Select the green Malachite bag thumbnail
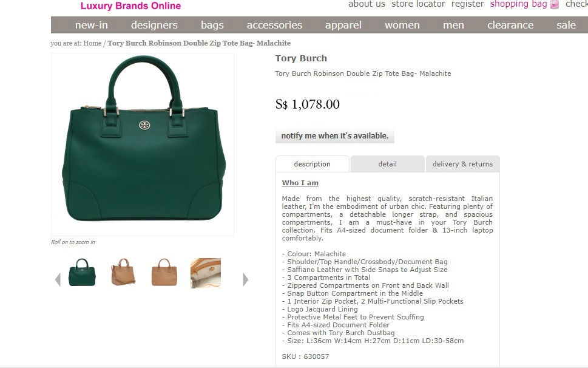Screen dimensions: 588x368 point(82,272)
